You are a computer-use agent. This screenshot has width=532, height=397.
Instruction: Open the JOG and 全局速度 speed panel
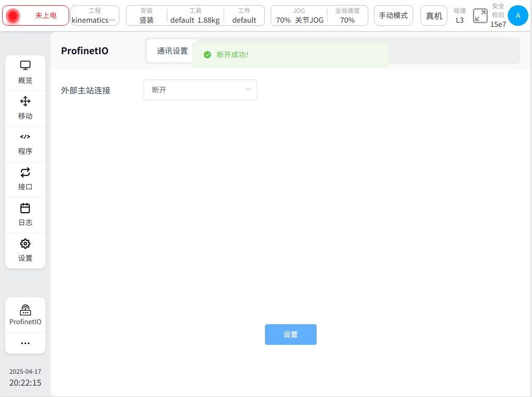319,15
